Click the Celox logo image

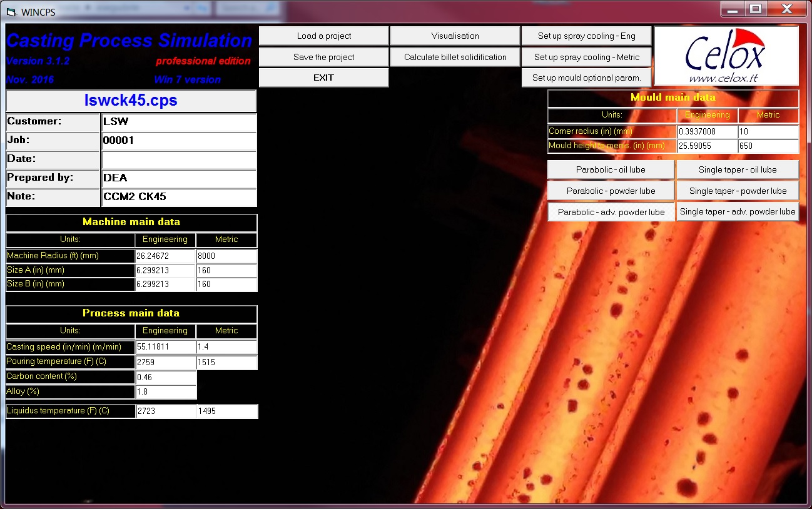pyautogui.click(x=726, y=56)
